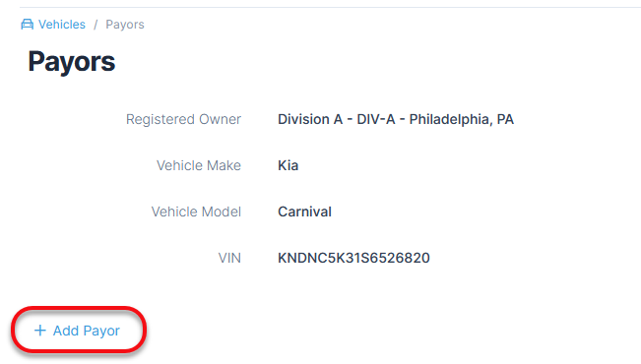Viewport: 641px width, 364px height.
Task: Click the Payors page heading
Action: (x=72, y=62)
